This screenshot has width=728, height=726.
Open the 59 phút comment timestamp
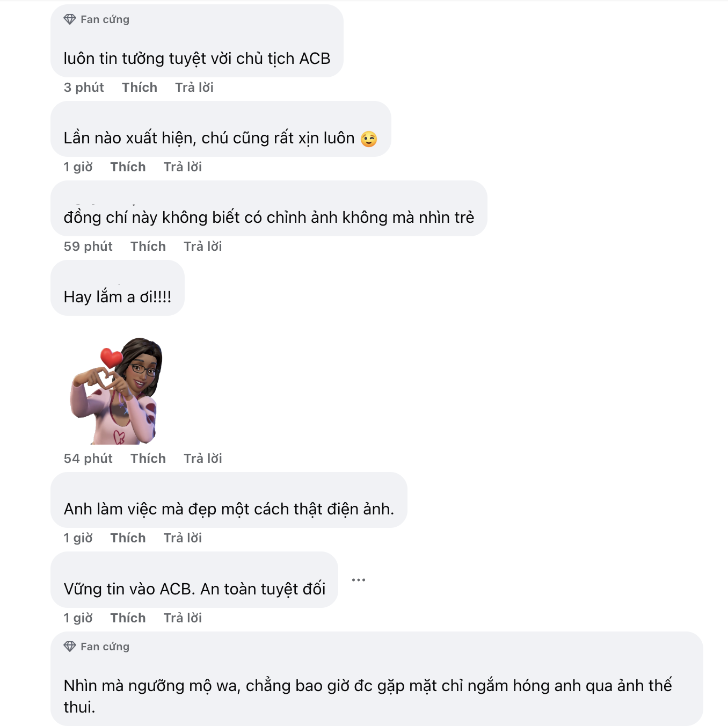point(88,246)
